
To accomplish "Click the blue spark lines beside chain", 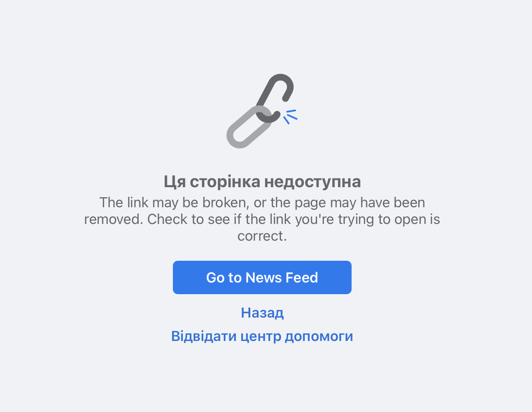I will click(x=291, y=117).
